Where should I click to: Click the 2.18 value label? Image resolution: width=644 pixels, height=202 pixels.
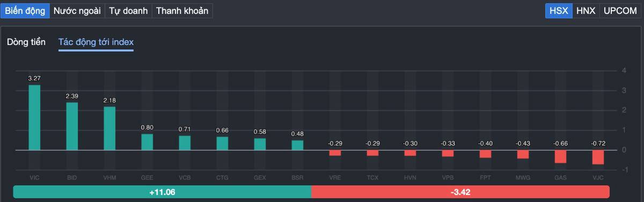click(x=109, y=100)
